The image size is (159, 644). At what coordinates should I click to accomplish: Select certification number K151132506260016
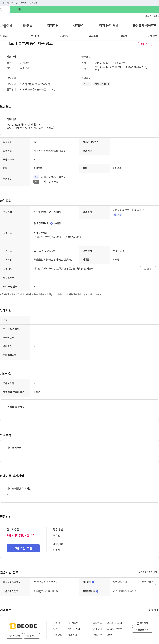124,591
